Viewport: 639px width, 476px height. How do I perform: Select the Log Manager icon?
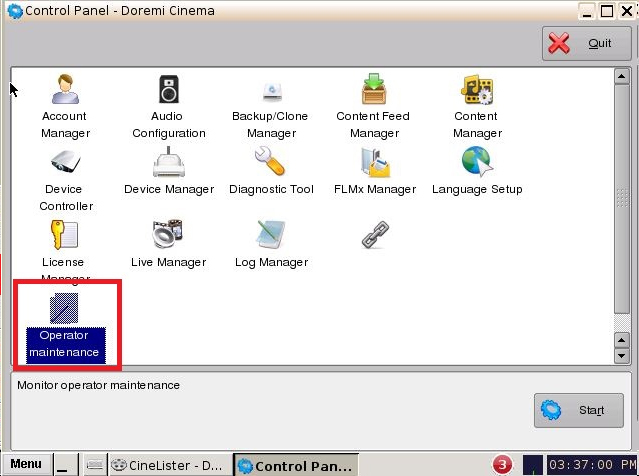(271, 234)
